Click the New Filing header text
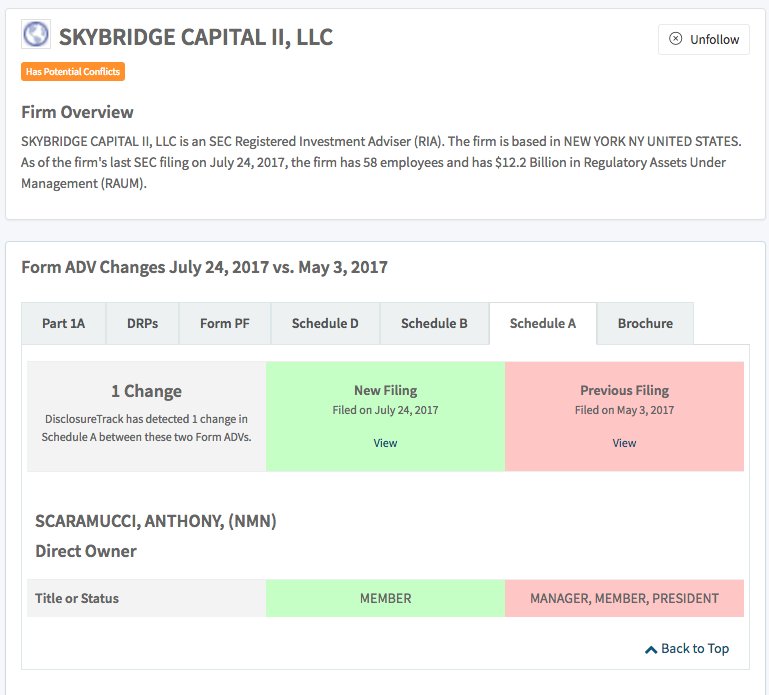The image size is (769, 695). pyautogui.click(x=385, y=390)
